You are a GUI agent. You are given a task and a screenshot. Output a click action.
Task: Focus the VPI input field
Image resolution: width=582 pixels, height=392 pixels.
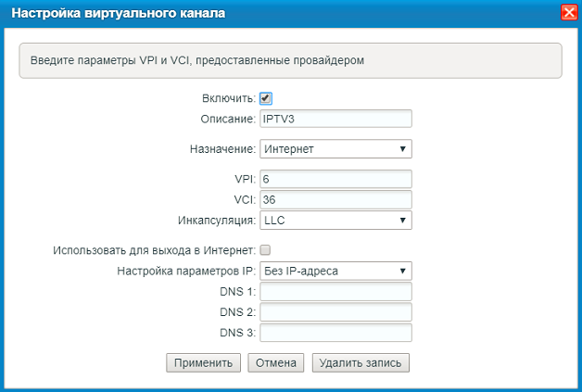point(335,179)
